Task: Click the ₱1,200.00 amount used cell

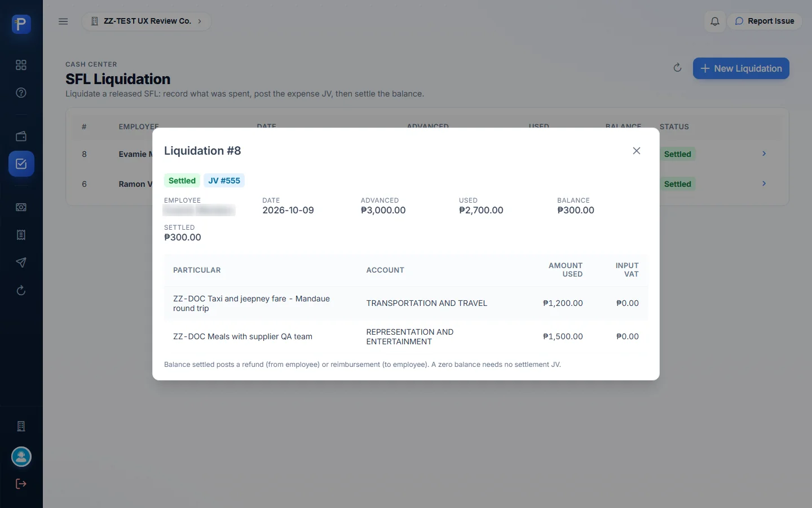Action: pyautogui.click(x=563, y=303)
